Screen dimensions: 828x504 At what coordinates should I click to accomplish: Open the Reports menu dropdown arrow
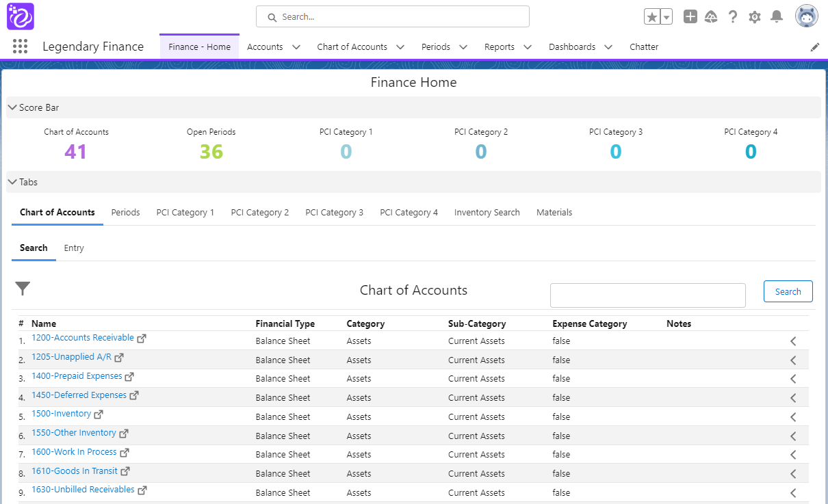528,47
